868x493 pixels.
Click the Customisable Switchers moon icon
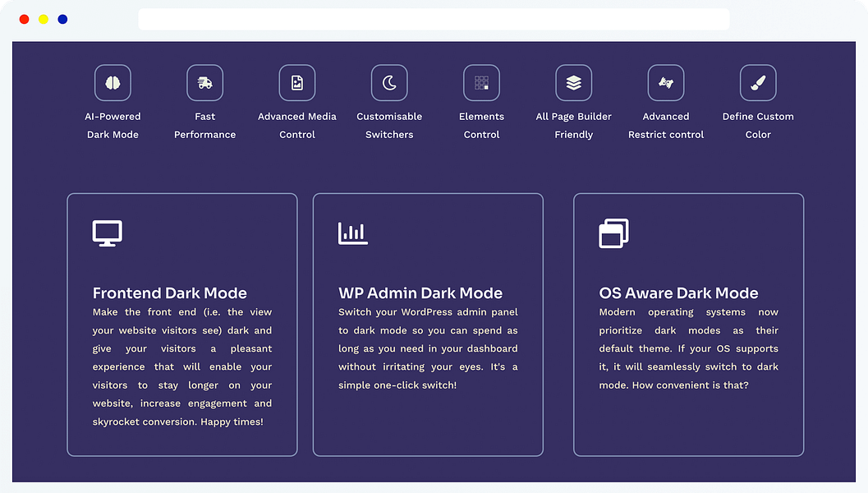tap(389, 83)
